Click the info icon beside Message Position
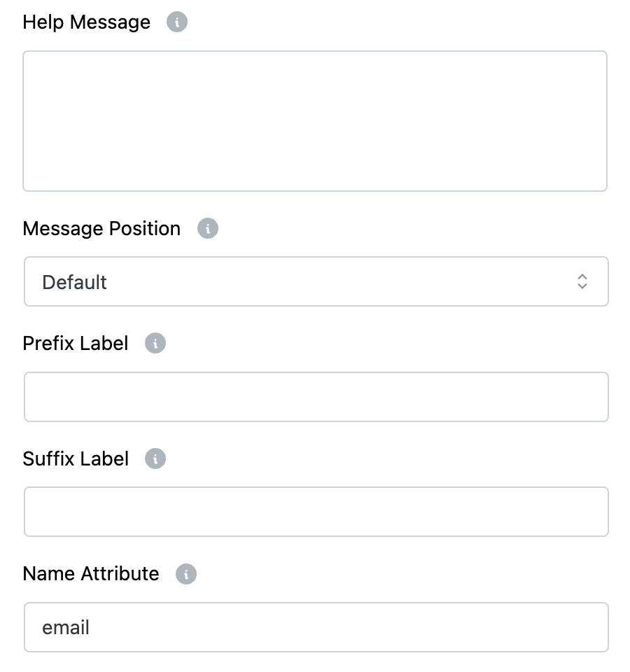The height and width of the screenshot is (672, 630). click(x=207, y=228)
